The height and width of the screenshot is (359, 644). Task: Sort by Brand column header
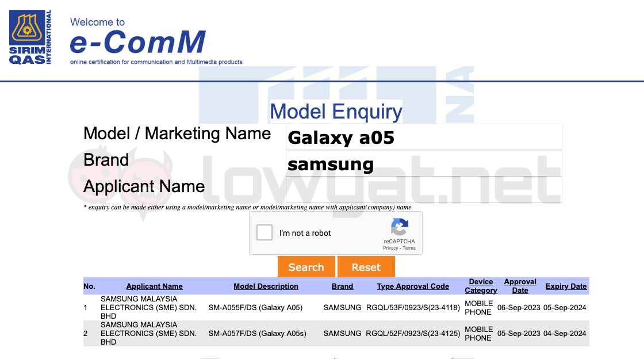[x=343, y=287]
